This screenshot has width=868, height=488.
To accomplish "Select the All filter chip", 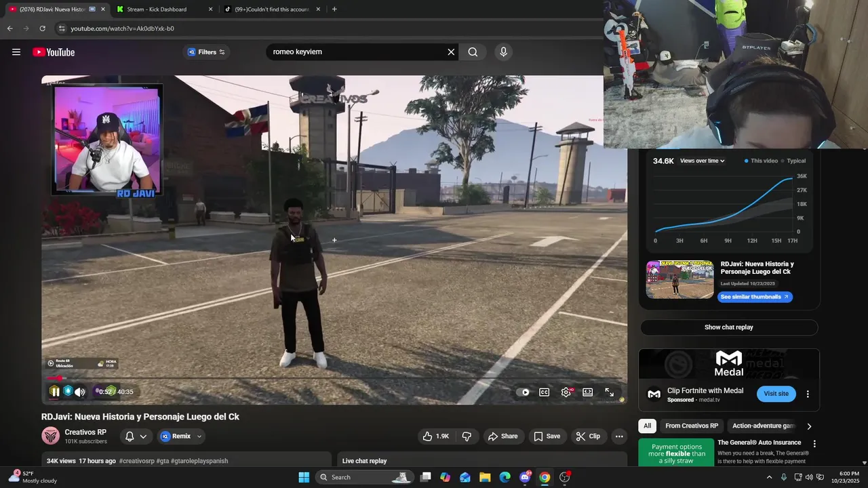I will click(x=648, y=426).
